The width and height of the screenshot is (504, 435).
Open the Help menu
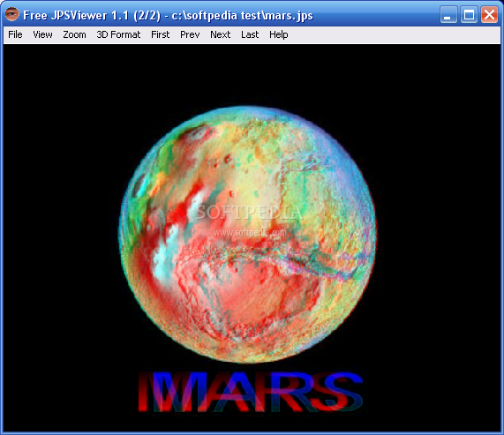pyautogui.click(x=278, y=34)
